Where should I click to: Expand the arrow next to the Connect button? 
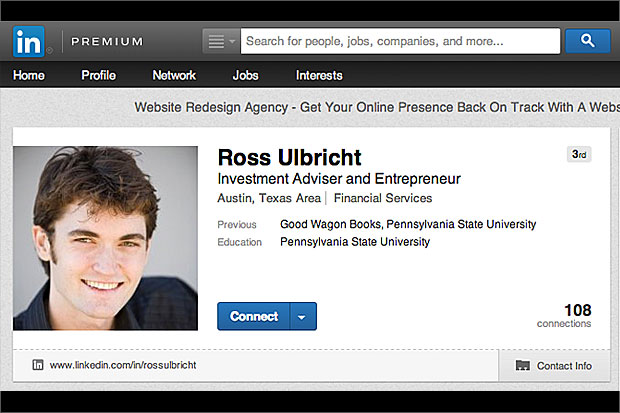pos(302,317)
